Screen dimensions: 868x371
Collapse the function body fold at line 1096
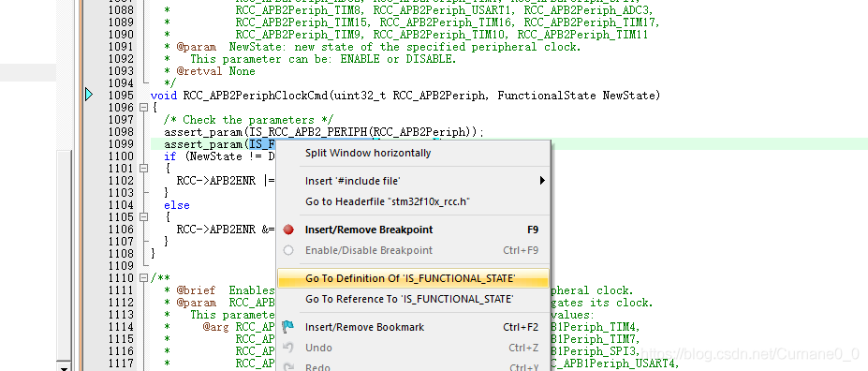pyautogui.click(x=144, y=108)
